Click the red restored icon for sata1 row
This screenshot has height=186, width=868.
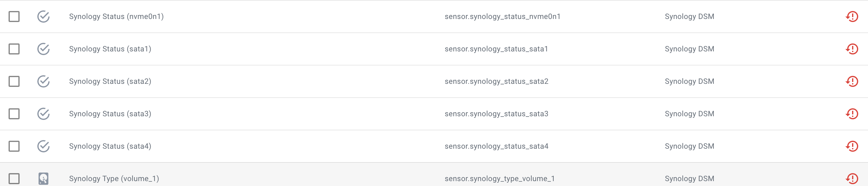[852, 49]
